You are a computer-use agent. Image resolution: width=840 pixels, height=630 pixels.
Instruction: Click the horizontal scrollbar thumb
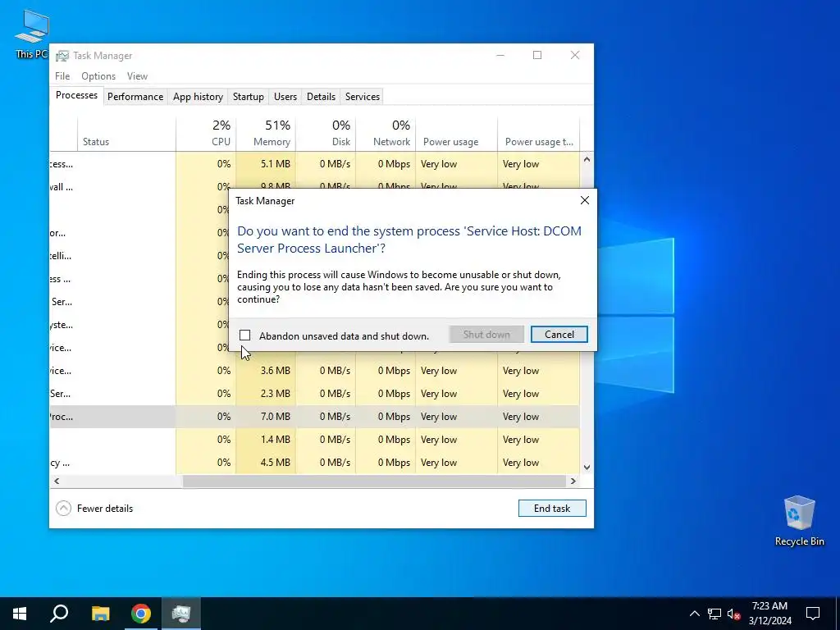tap(374, 481)
